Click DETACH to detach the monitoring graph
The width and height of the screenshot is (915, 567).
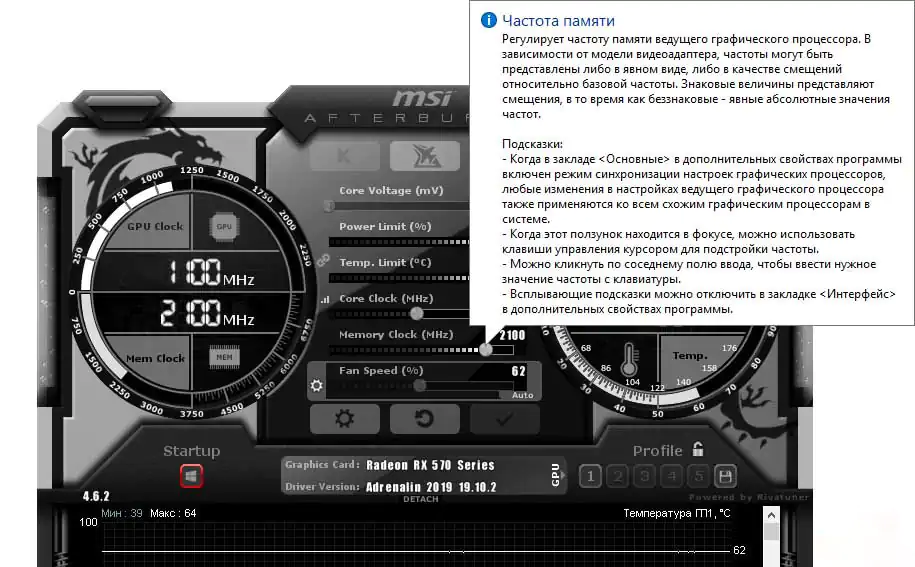point(420,499)
